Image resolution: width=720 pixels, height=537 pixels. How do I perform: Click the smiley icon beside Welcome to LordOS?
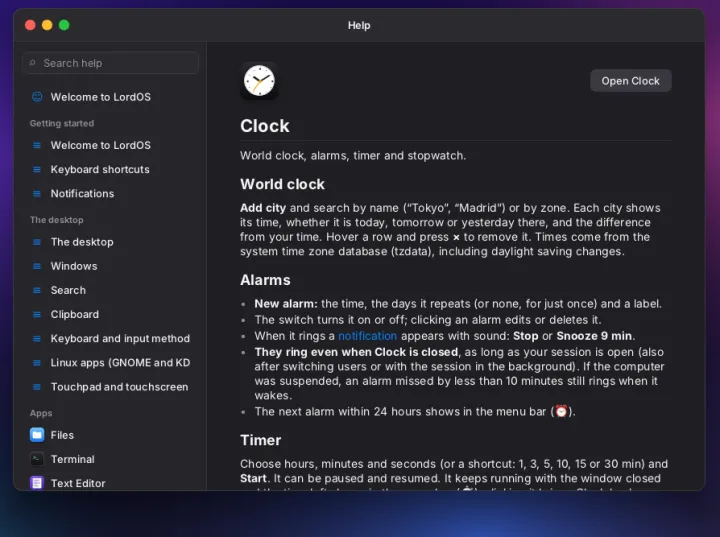coord(37,96)
